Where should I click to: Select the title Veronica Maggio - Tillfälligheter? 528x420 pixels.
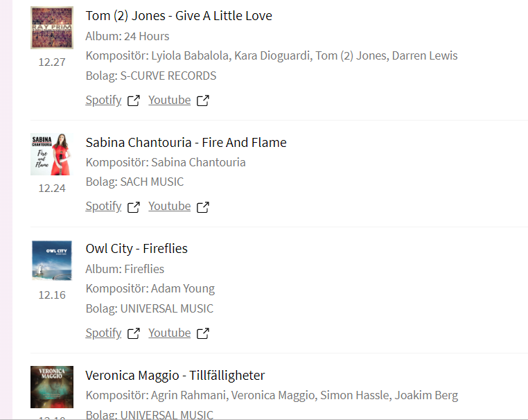[175, 375]
